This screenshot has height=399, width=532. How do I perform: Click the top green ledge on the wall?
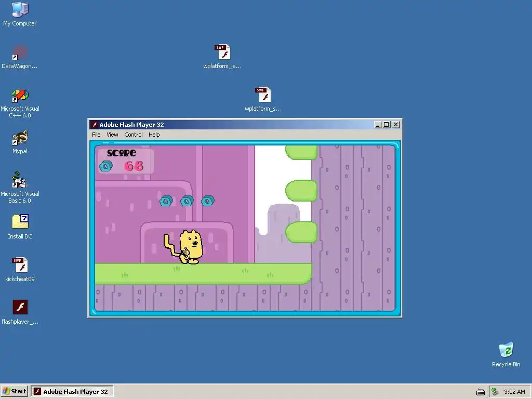tap(301, 152)
